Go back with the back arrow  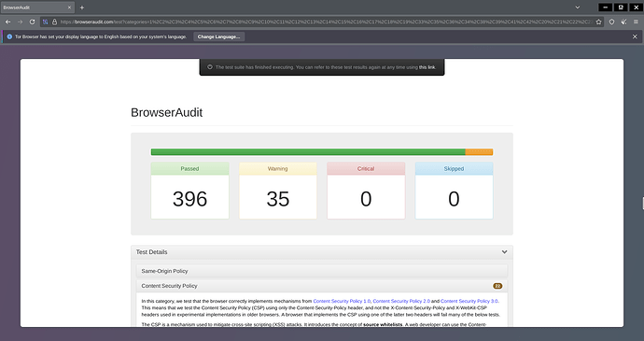point(7,21)
